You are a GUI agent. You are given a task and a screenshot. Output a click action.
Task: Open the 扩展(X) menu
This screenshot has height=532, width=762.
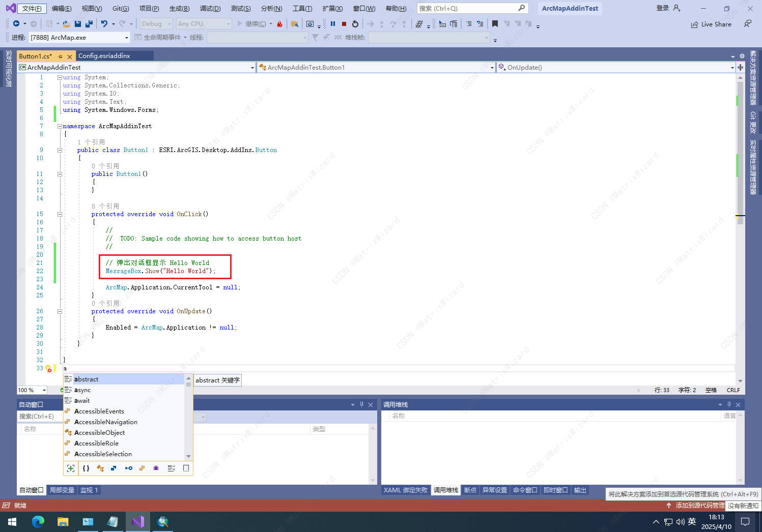(332, 9)
